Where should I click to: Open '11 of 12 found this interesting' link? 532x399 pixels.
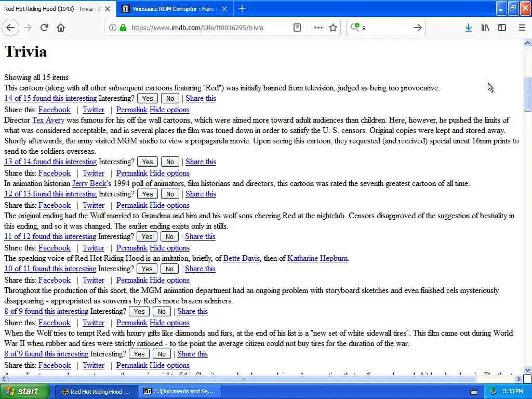(50, 236)
